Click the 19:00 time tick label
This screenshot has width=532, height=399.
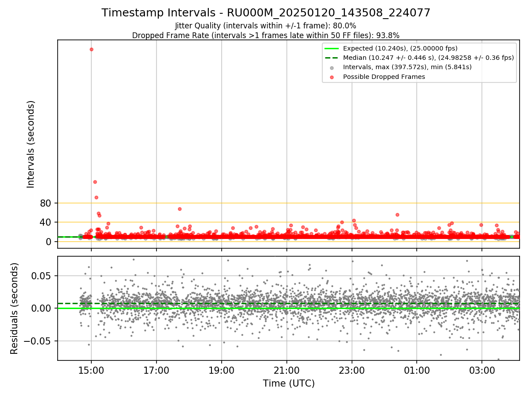point(222,370)
